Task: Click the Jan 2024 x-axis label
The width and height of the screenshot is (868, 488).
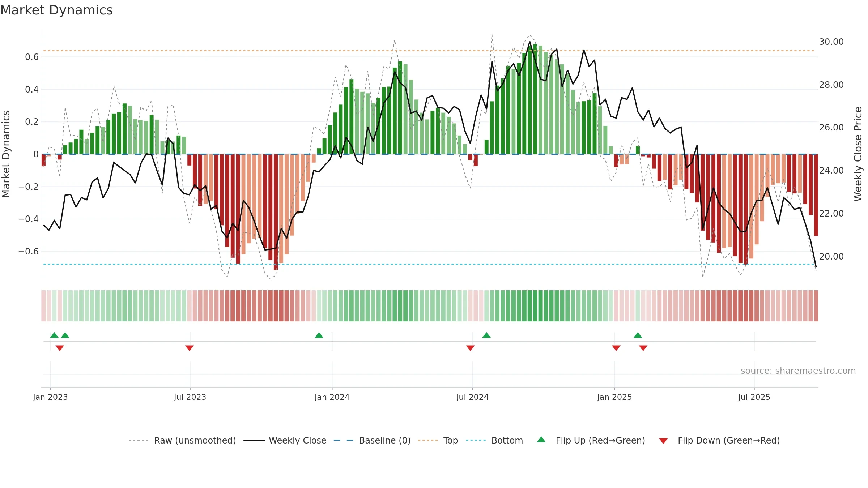Action: click(x=332, y=397)
